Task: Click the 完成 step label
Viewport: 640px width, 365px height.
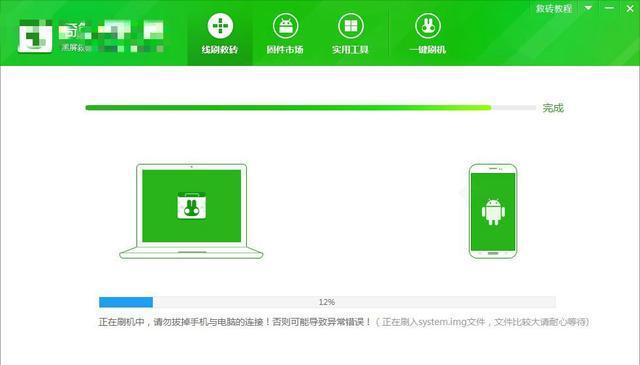Action: point(553,108)
